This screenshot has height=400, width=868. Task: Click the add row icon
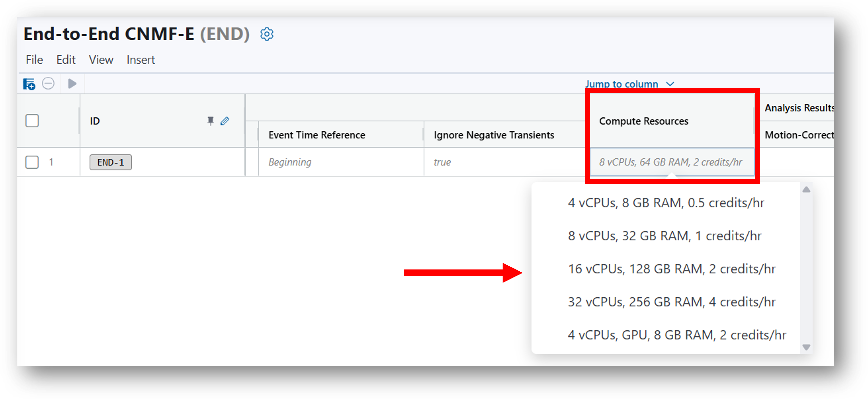(x=29, y=83)
